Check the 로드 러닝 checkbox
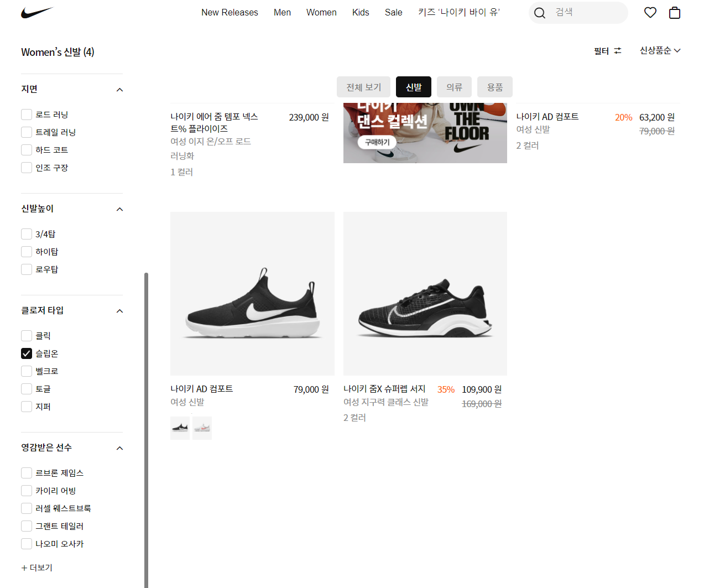 coord(27,115)
